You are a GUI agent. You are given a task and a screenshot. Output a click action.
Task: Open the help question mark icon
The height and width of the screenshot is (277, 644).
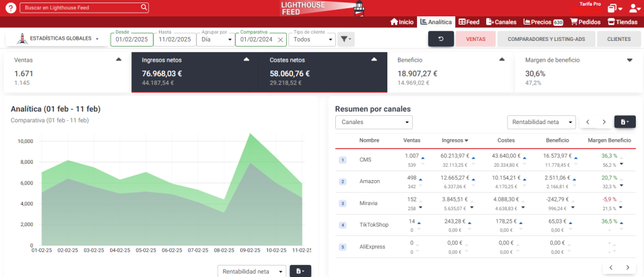click(x=10, y=8)
